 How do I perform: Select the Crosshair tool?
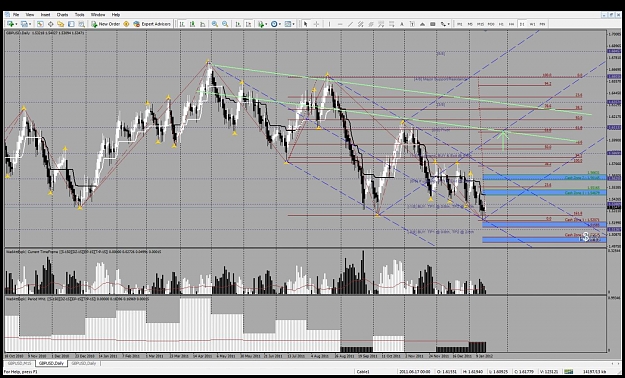[x=316, y=24]
